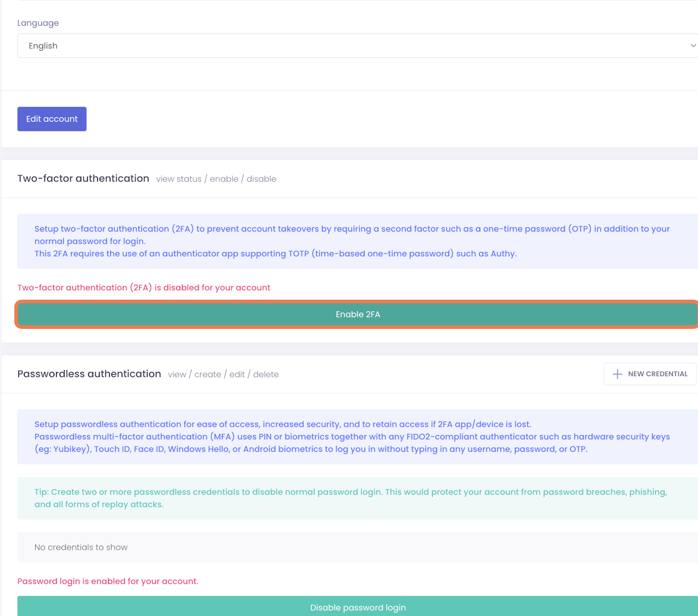Screen dimensions: 698x616
Task: Click the red 2FA disabled status message
Action: (144, 288)
